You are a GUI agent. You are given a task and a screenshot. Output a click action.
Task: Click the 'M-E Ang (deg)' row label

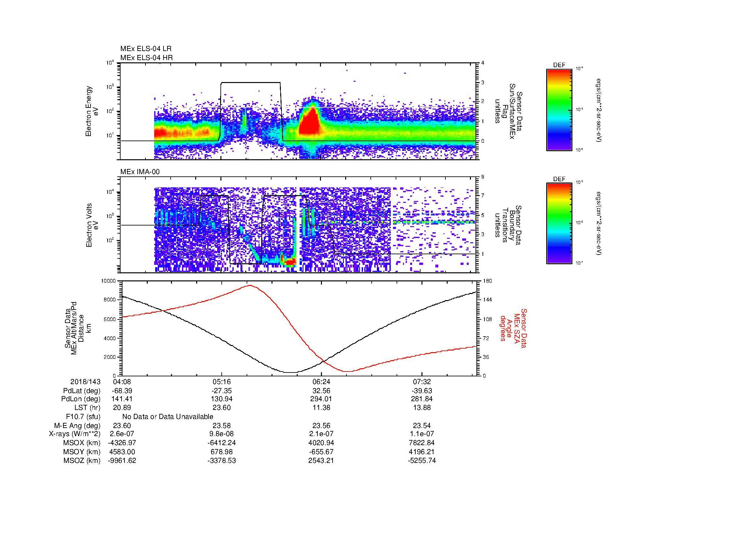(x=77, y=425)
